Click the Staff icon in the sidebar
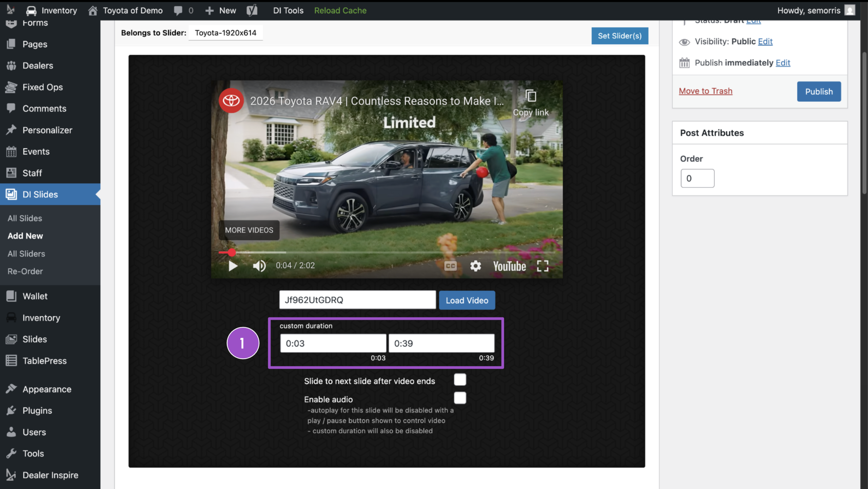Viewport: 868px width, 489px height. (x=11, y=173)
